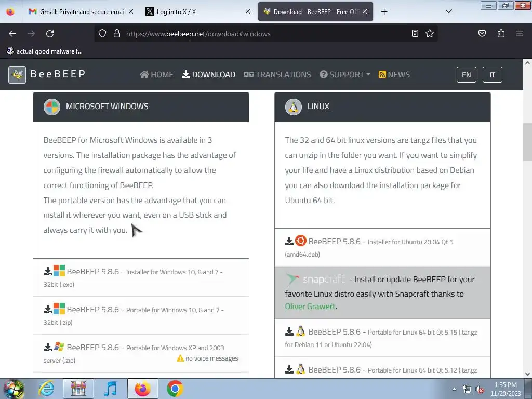Close the BeeBEEP Download tab
The image size is (532, 399).
tap(365, 11)
